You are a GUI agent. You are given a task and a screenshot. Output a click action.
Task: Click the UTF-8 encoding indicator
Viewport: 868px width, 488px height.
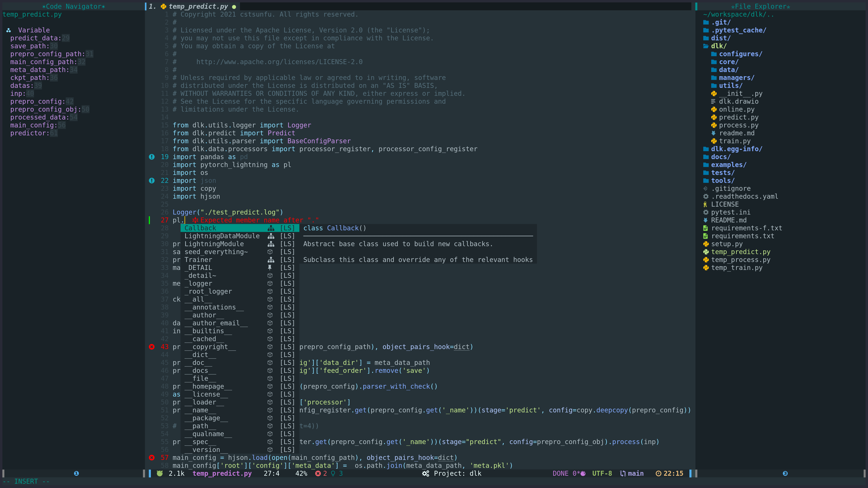(602, 473)
